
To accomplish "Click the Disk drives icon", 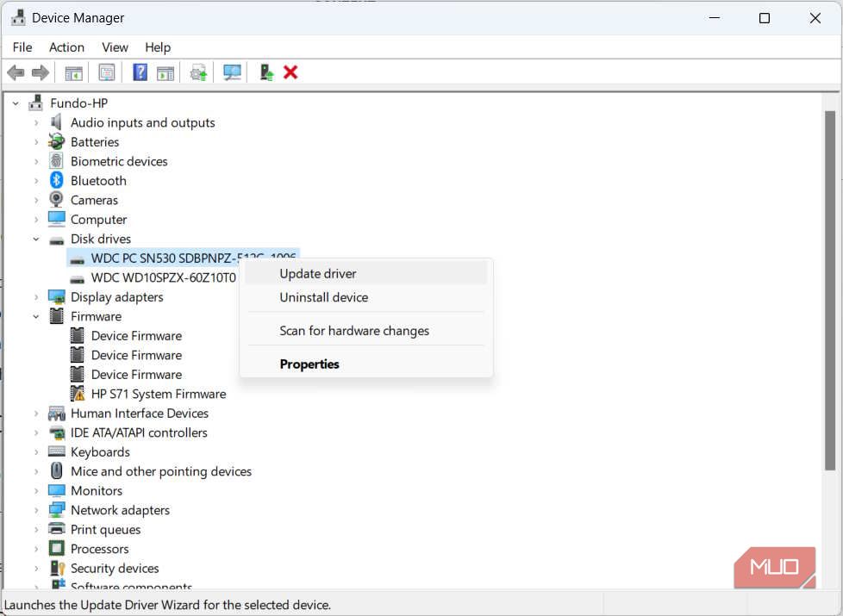I will coord(56,240).
